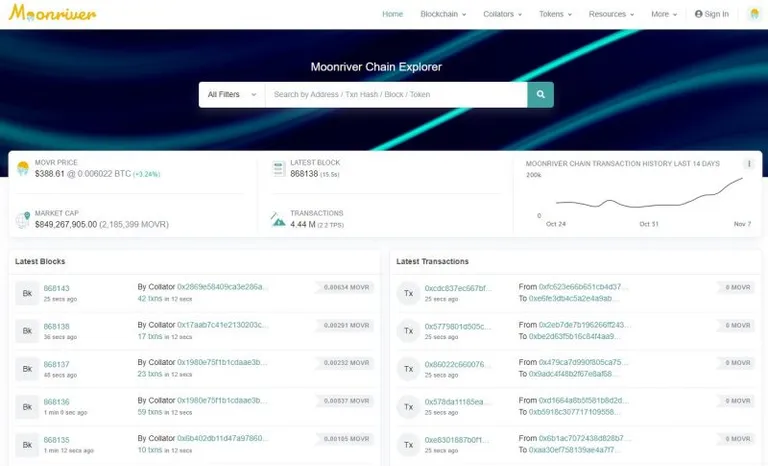The height and width of the screenshot is (466, 768).
Task: Open recipient address 0xbe2d63f5b16c84f4aa9
Action: (575, 337)
